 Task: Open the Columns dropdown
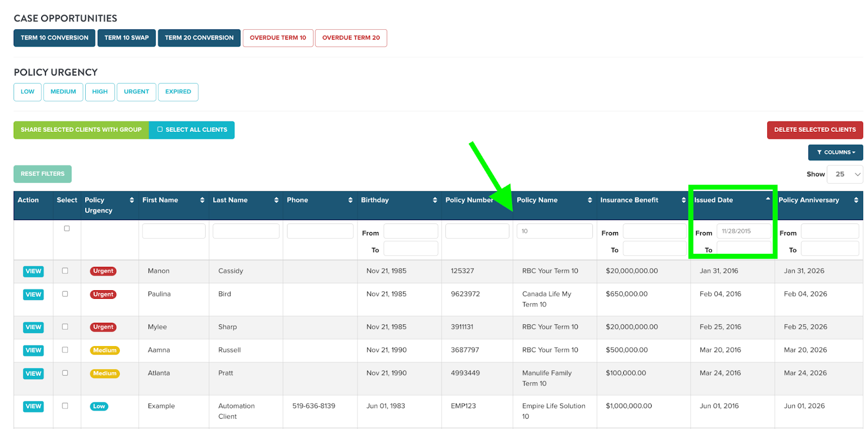835,152
